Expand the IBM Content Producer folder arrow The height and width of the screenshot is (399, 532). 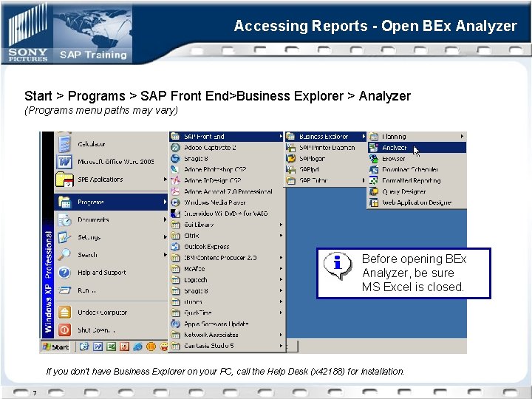point(281,258)
